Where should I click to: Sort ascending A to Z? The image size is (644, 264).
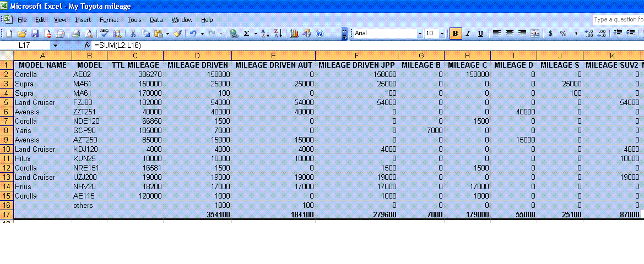[266, 34]
